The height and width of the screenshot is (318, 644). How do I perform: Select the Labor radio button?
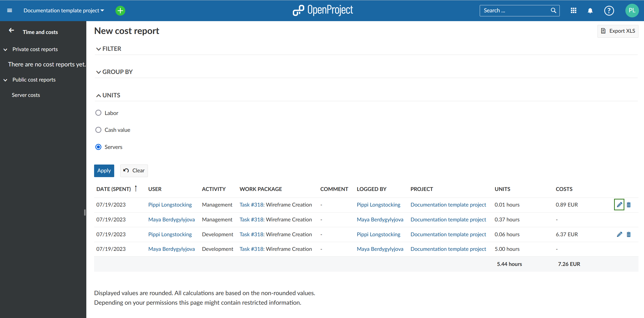click(99, 112)
